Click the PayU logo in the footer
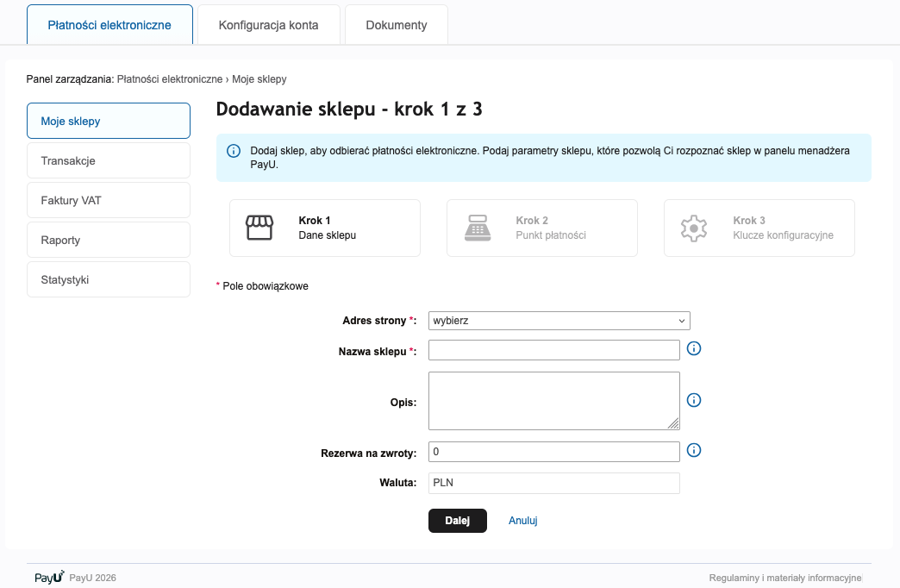 click(x=49, y=578)
